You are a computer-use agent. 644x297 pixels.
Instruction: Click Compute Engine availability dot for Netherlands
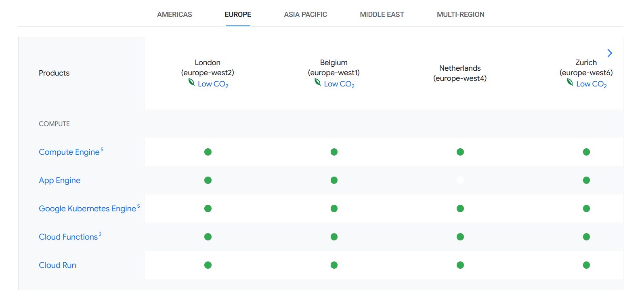pos(460,152)
